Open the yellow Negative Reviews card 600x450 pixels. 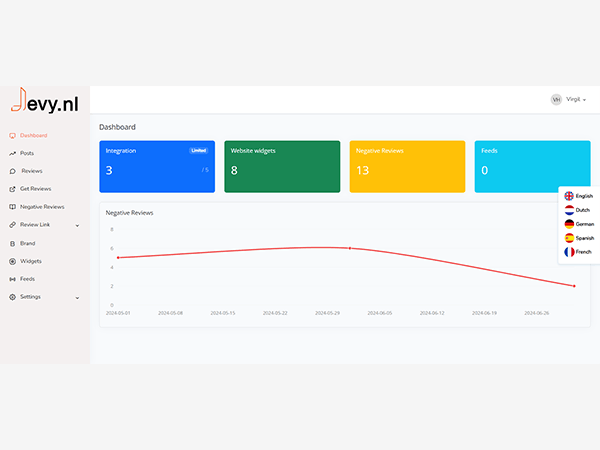pos(407,166)
